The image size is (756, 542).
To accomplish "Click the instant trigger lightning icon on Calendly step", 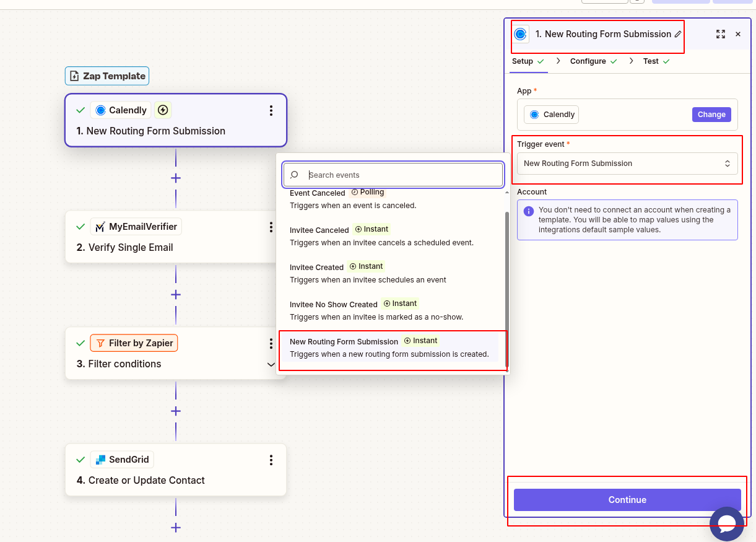I will coord(162,110).
